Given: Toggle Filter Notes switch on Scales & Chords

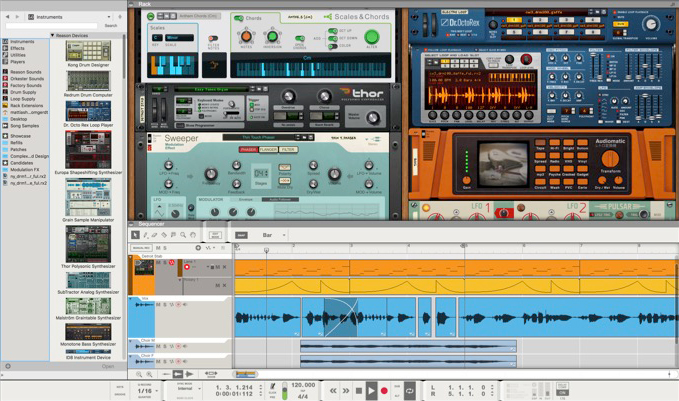Looking at the screenshot, I should [213, 39].
